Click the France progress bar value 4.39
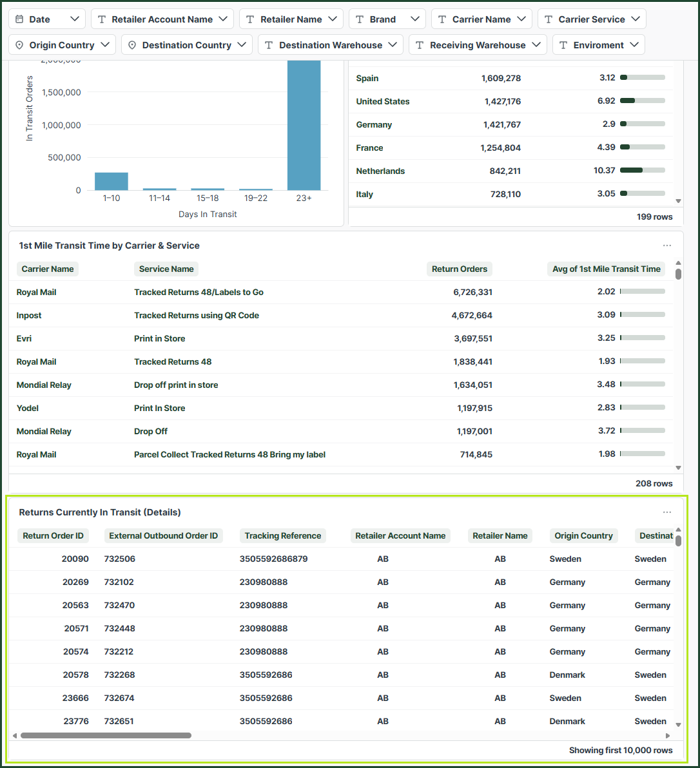The image size is (700, 768). point(643,147)
